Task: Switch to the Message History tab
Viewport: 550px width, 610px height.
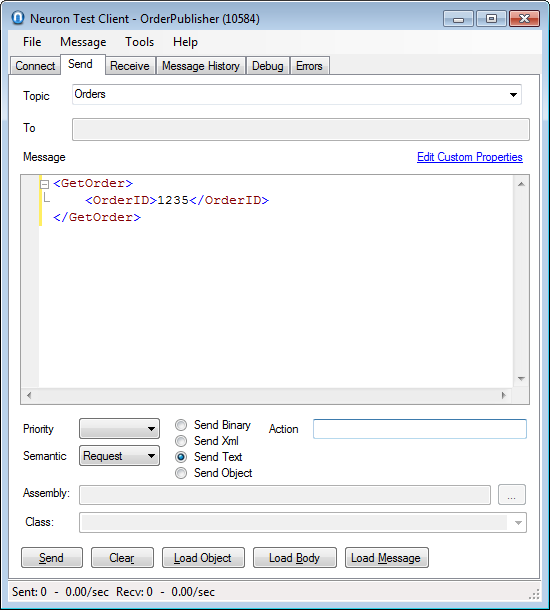Action: 201,66
